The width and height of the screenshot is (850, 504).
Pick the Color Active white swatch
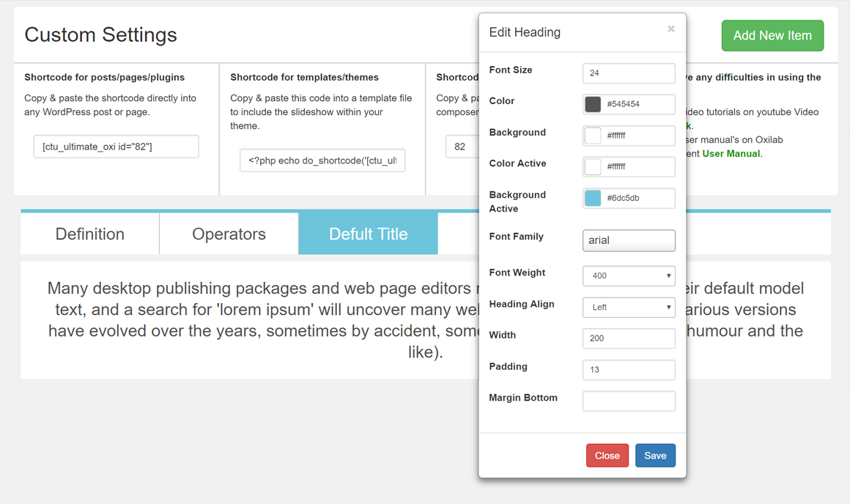point(593,167)
